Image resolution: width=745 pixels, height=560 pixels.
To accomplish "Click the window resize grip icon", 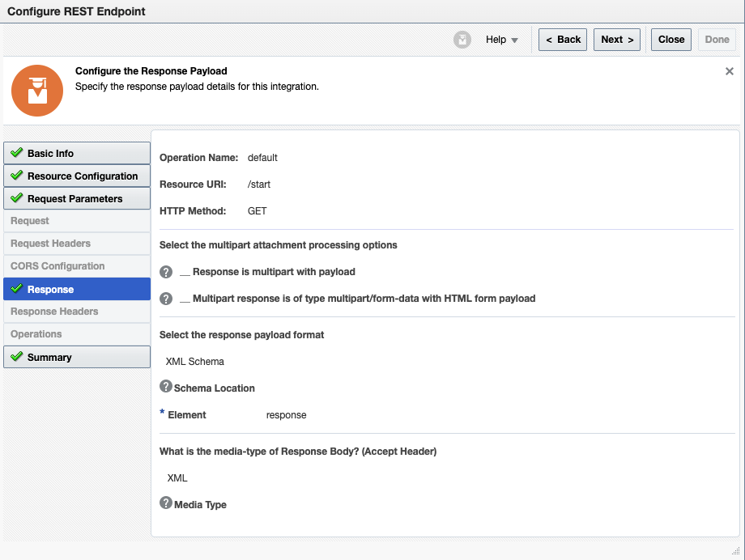I will point(735,551).
